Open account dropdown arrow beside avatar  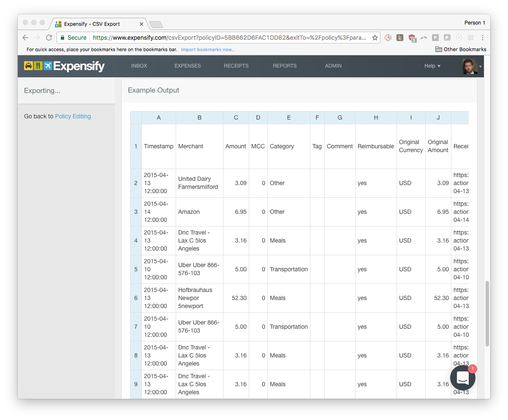(481, 67)
